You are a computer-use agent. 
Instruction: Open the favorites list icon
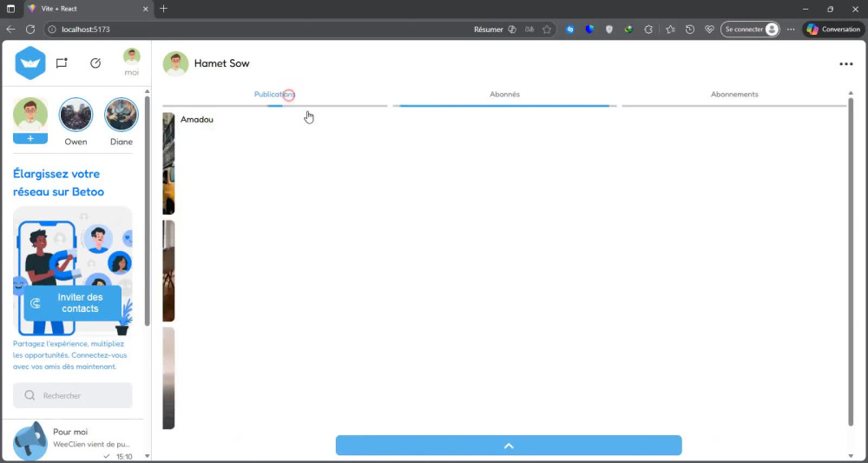tap(670, 30)
